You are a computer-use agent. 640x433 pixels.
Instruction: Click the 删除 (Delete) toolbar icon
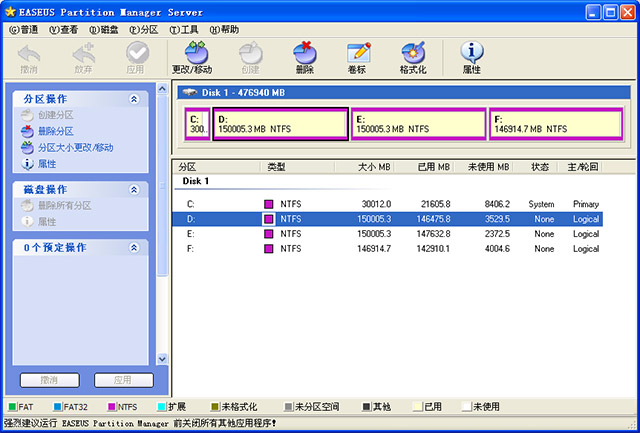[x=304, y=59]
